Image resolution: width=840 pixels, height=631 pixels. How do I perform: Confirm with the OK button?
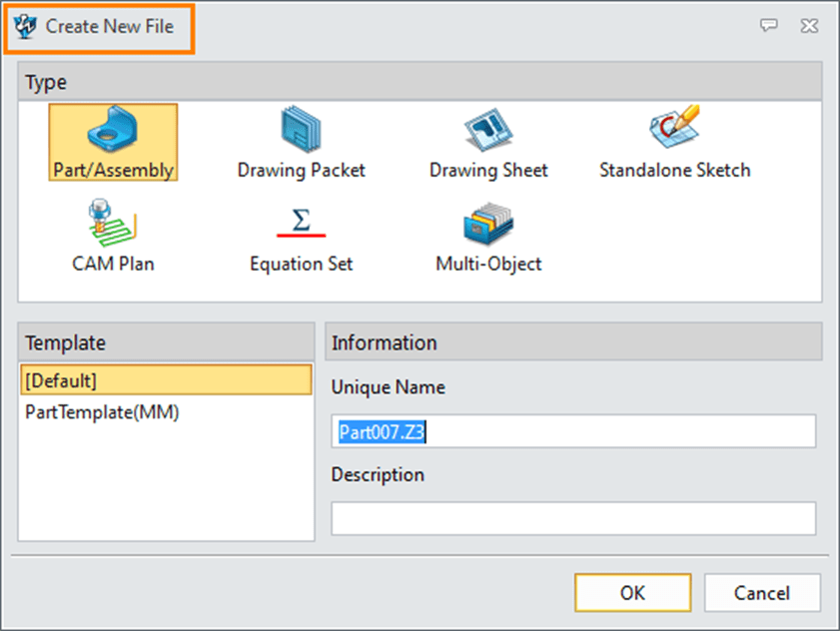coord(632,593)
